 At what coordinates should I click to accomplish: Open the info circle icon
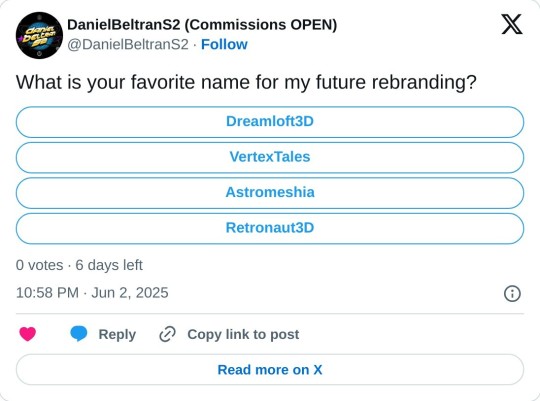click(x=512, y=294)
